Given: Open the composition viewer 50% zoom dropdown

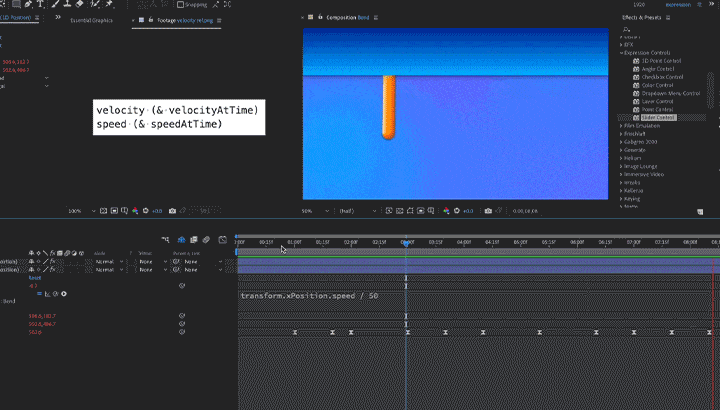Looking at the screenshot, I should pos(315,211).
